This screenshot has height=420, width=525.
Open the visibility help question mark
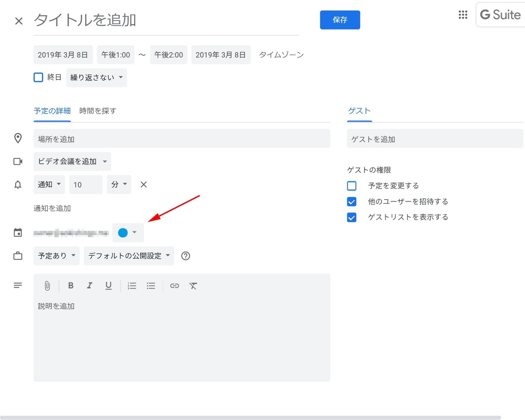(x=186, y=256)
